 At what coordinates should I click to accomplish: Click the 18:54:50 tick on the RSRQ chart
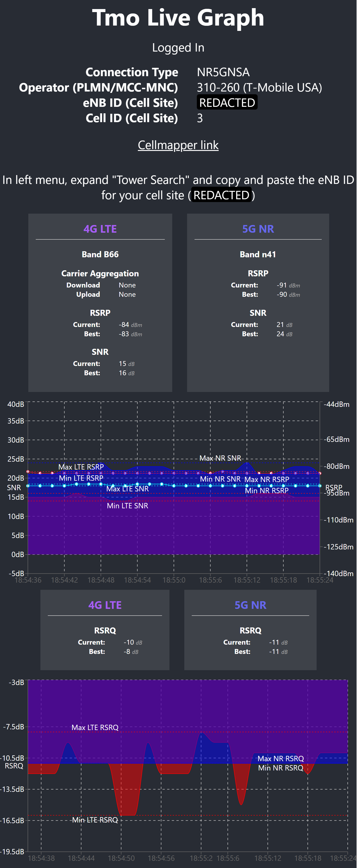[x=121, y=858]
